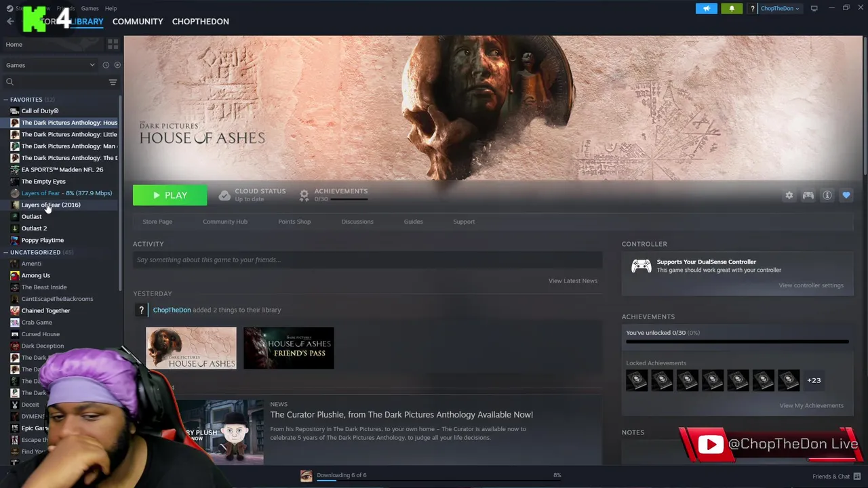Viewport: 868px width, 488px height.
Task: Open the Points Shop link
Action: point(294,222)
